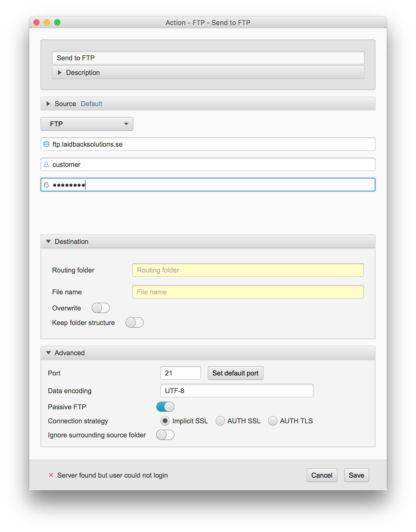Image resolution: width=416 pixels, height=532 pixels.
Task: Click the Routing folder input field
Action: (x=248, y=270)
